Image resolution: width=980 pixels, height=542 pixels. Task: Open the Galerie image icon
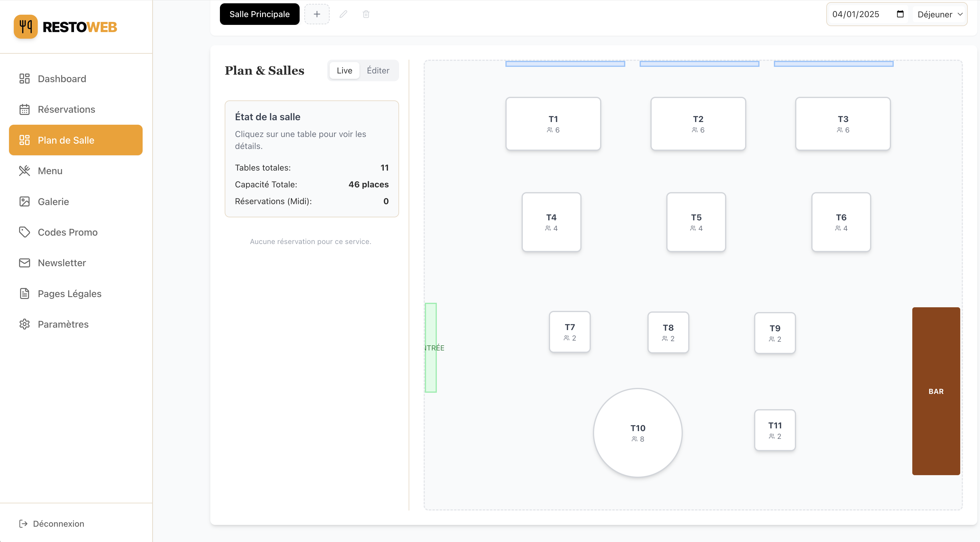click(x=24, y=201)
